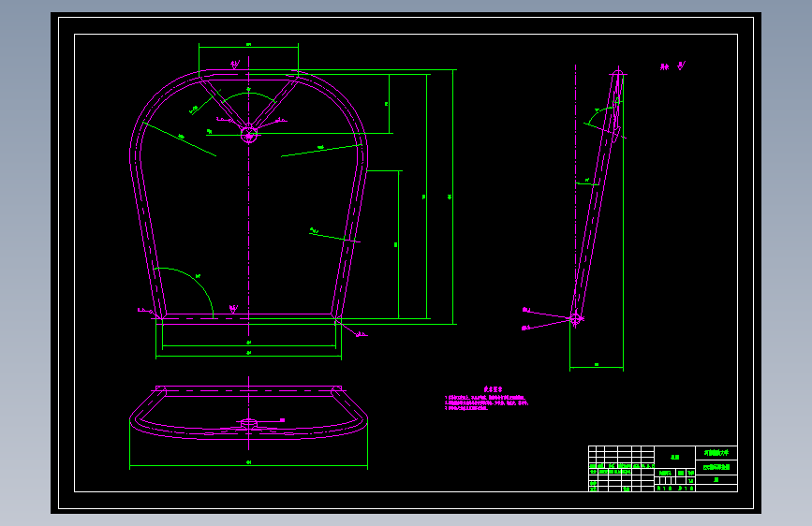Select the width dimension below the side view
This screenshot has width=812, height=526.
tap(597, 367)
